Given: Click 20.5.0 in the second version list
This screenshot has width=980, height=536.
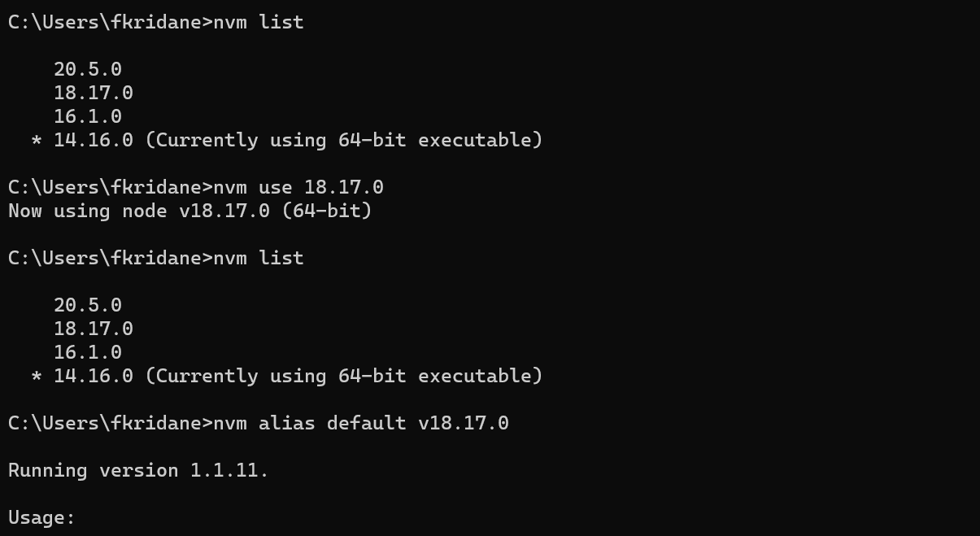Looking at the screenshot, I should click(88, 305).
